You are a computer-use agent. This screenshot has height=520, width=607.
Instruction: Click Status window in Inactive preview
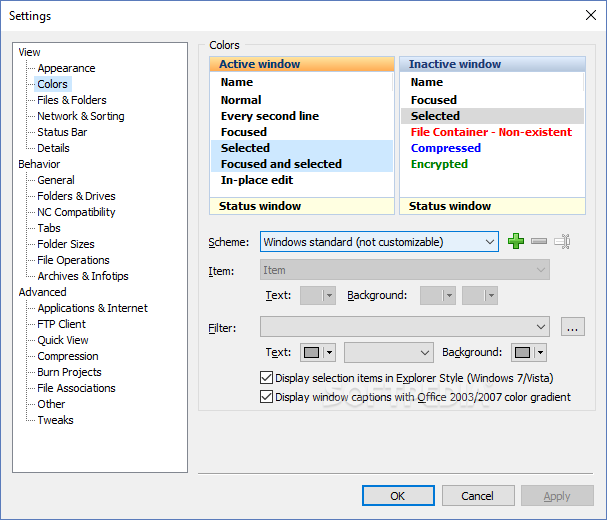click(x=492, y=206)
